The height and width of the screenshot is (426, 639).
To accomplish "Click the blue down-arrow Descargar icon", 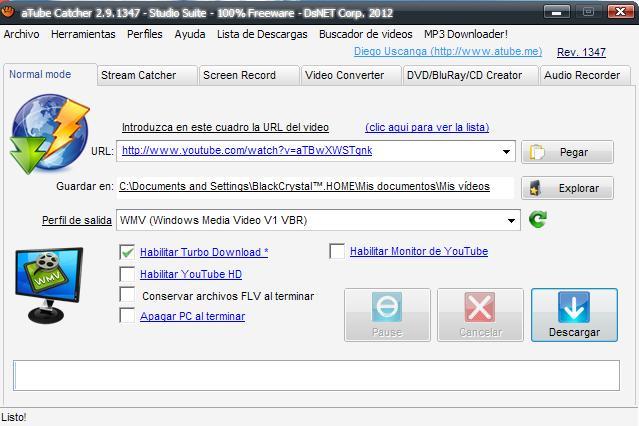I will pyautogui.click(x=574, y=307).
